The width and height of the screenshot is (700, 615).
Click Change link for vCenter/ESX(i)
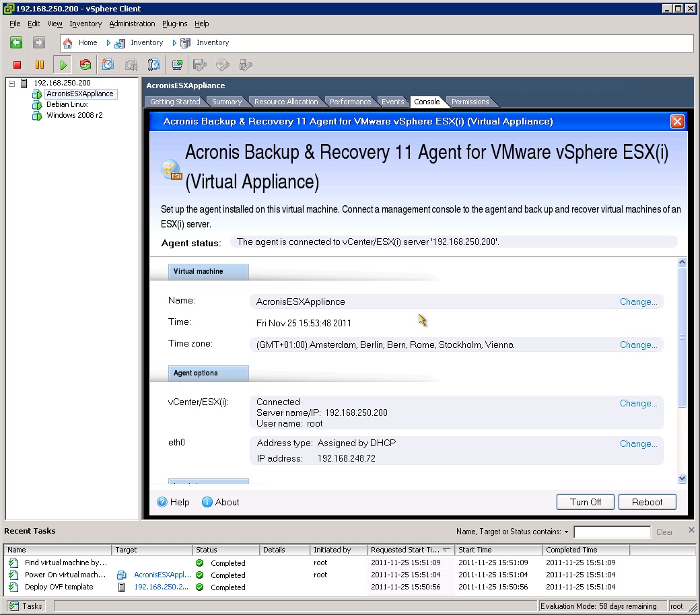tap(638, 404)
